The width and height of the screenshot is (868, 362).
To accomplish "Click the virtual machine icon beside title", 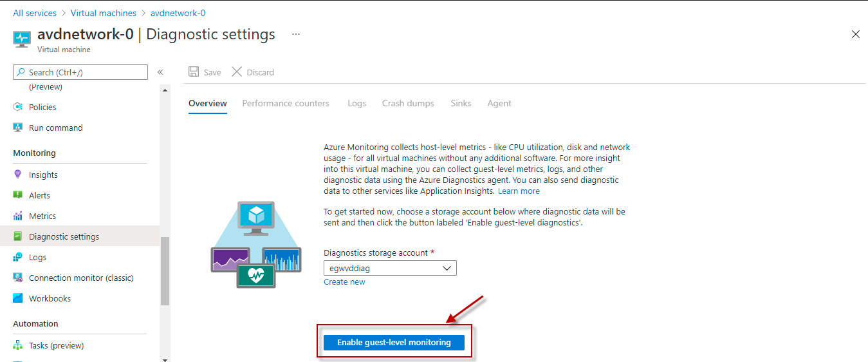I will (22, 39).
